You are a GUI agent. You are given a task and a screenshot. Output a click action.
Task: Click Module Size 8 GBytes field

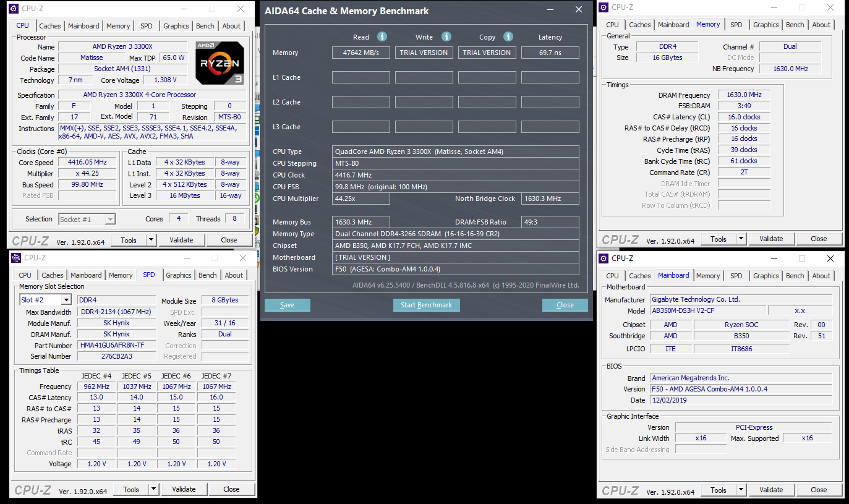point(225,300)
